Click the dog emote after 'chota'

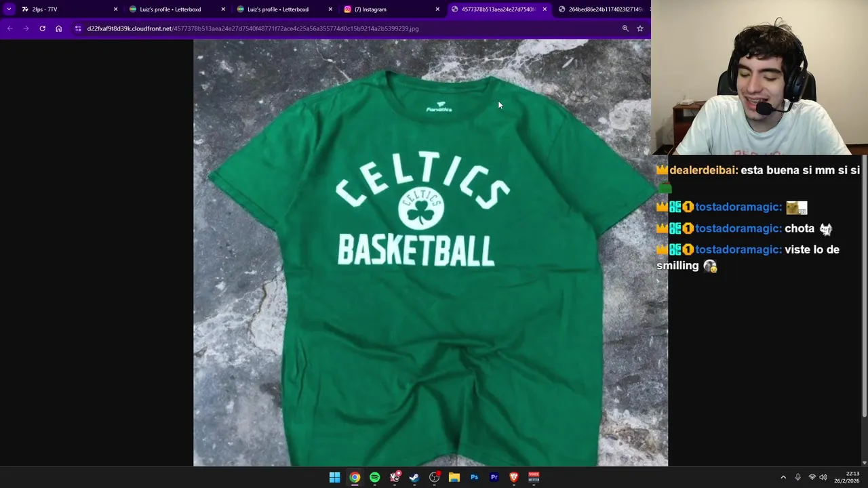pos(825,229)
